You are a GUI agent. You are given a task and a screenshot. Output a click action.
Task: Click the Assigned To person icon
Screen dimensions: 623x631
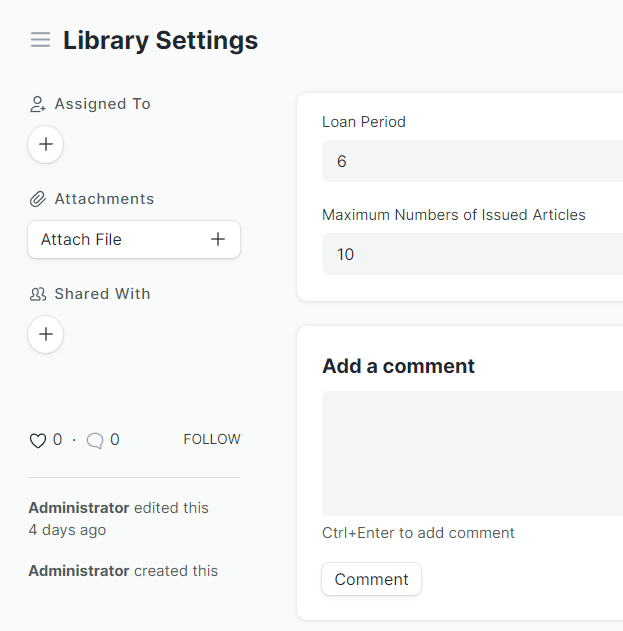38,104
